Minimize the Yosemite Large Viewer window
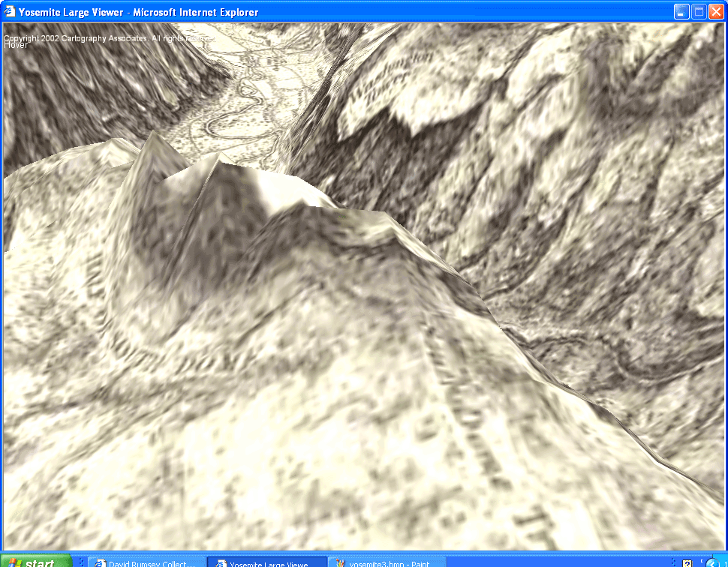The width and height of the screenshot is (728, 567). point(681,12)
